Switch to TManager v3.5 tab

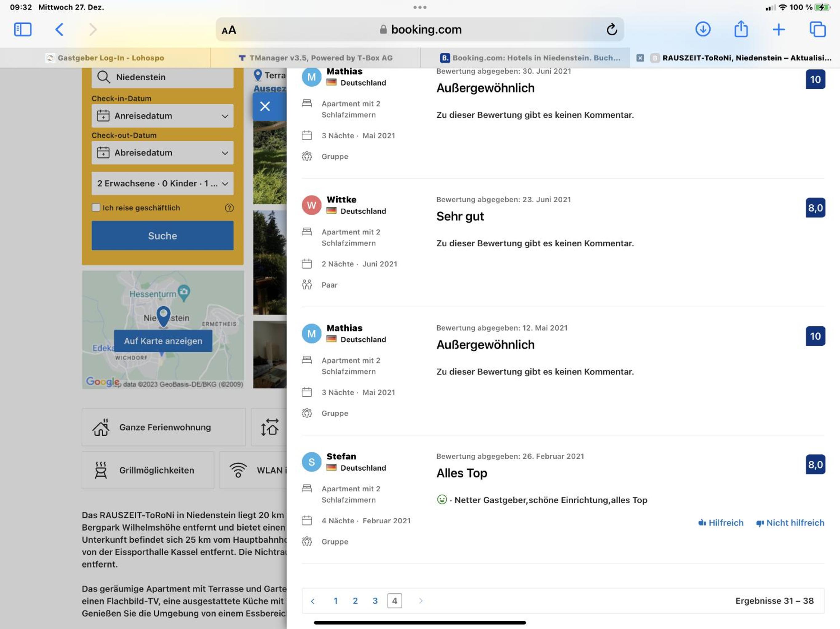pos(315,58)
